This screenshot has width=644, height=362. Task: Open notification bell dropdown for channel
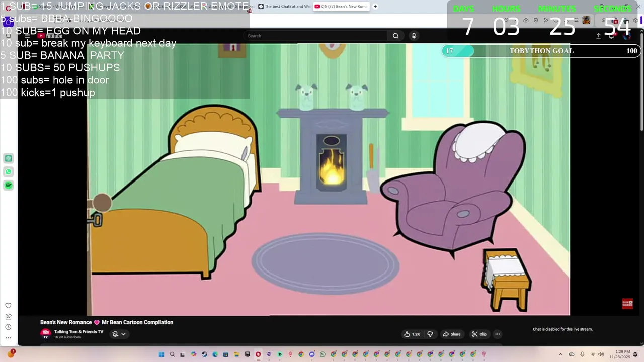click(119, 334)
